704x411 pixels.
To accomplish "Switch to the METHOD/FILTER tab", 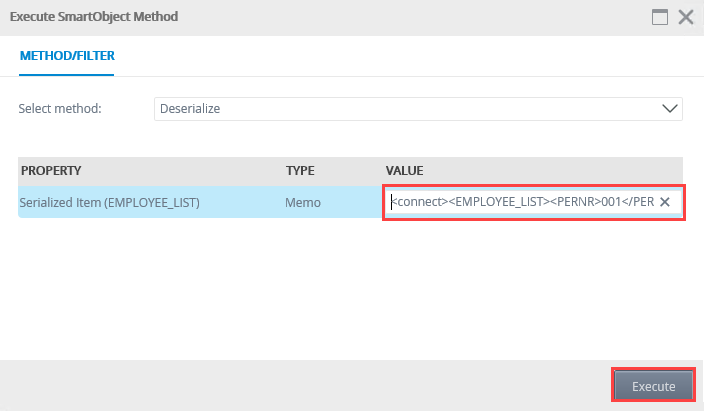I will 67,56.
